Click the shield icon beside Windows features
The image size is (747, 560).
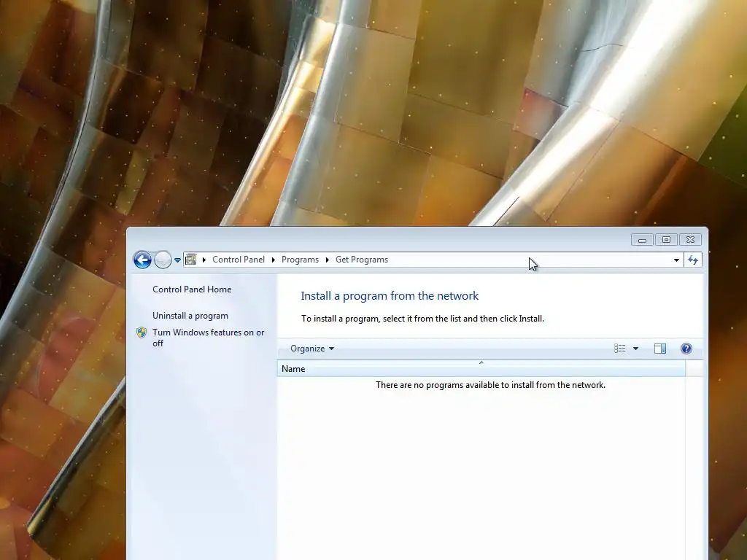click(142, 332)
